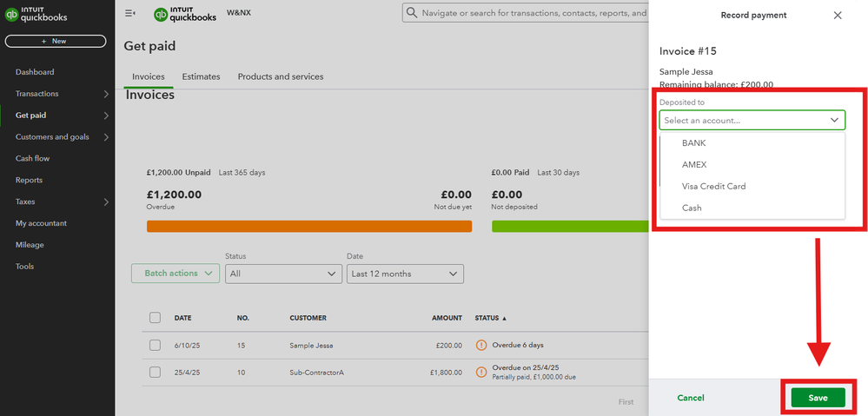Image resolution: width=868 pixels, height=416 pixels.
Task: Click the Overdue 6 days status text
Action: pyautogui.click(x=518, y=345)
